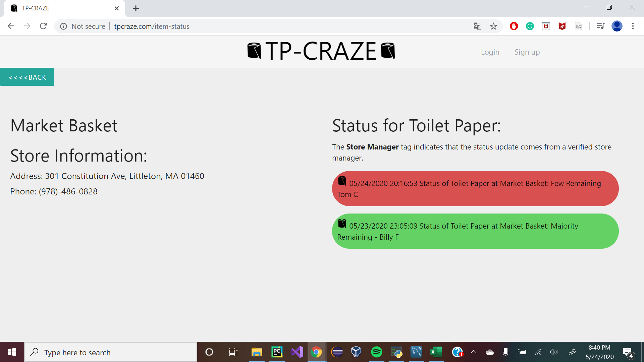
Task: Click the green Majority Remaining status entry
Action: pyautogui.click(x=475, y=231)
